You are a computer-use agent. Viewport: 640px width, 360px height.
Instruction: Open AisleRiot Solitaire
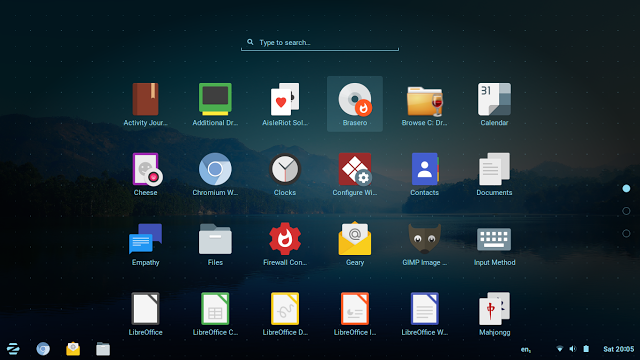coord(285,104)
